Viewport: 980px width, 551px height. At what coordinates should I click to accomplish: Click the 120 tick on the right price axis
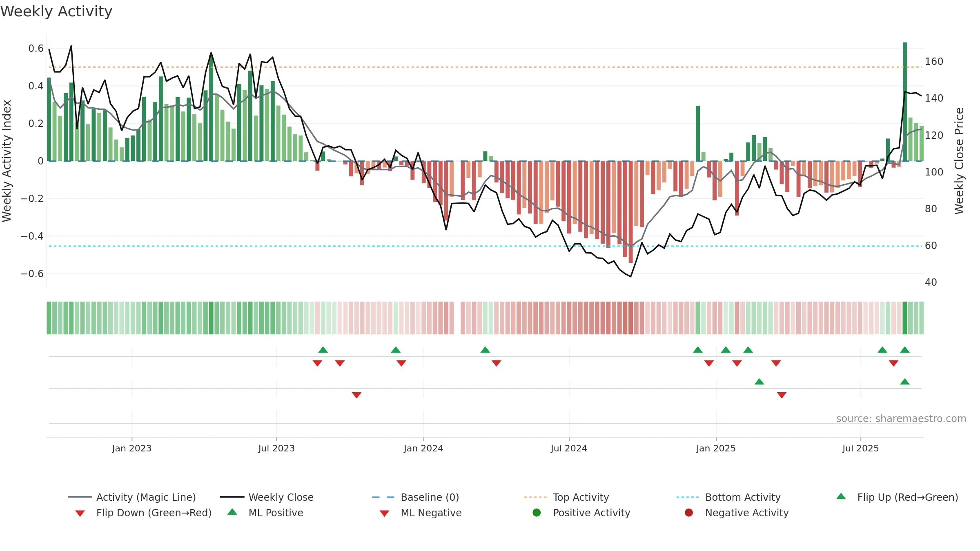tap(934, 135)
